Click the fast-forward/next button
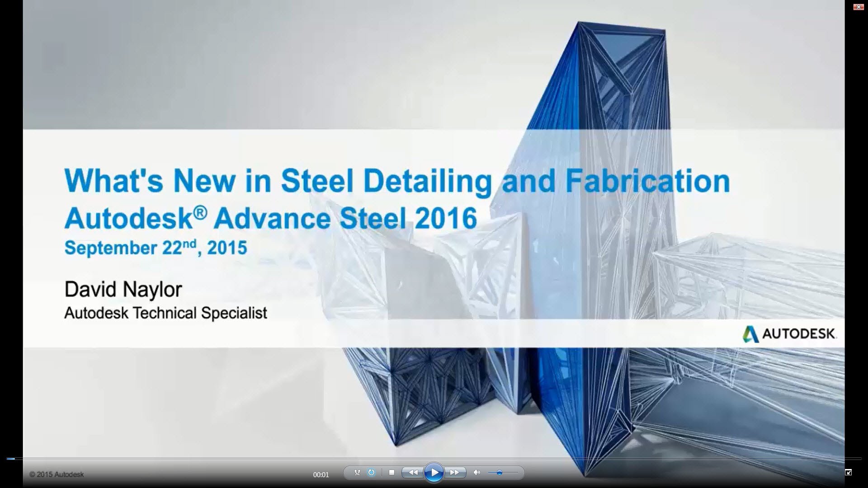 coord(455,473)
